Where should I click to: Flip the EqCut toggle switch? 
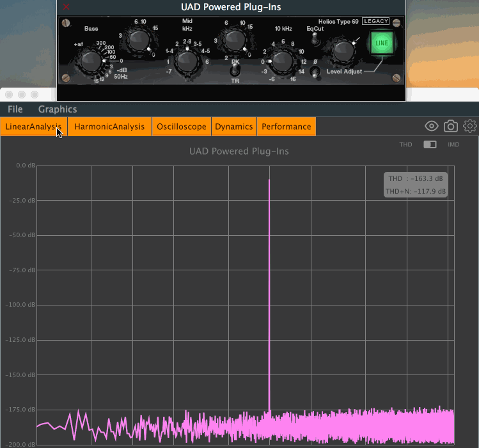[315, 39]
